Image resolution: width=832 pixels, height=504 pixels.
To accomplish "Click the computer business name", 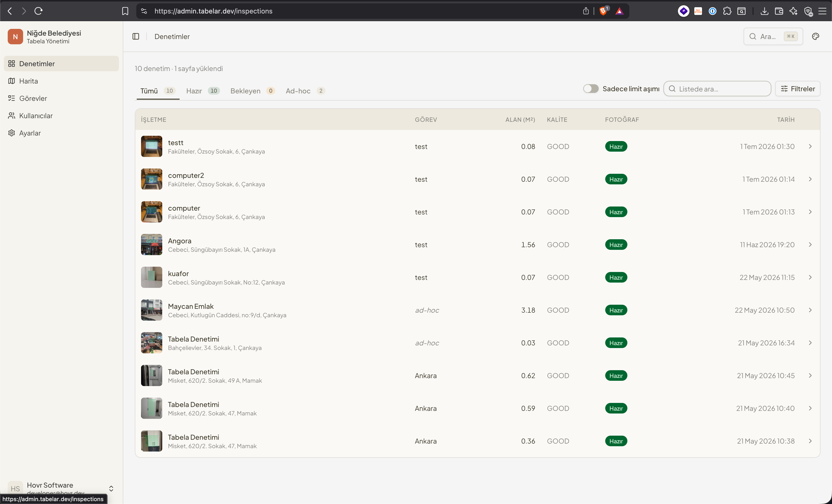I will [x=184, y=208].
